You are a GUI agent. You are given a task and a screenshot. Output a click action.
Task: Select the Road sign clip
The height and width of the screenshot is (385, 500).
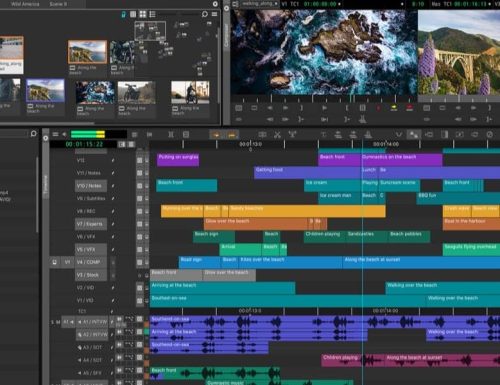[x=199, y=262]
